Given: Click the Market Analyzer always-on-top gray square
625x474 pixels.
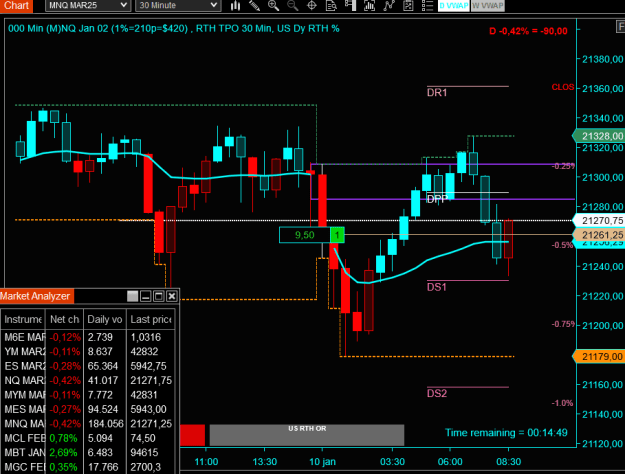Looking at the screenshot, I should pyautogui.click(x=132, y=296).
